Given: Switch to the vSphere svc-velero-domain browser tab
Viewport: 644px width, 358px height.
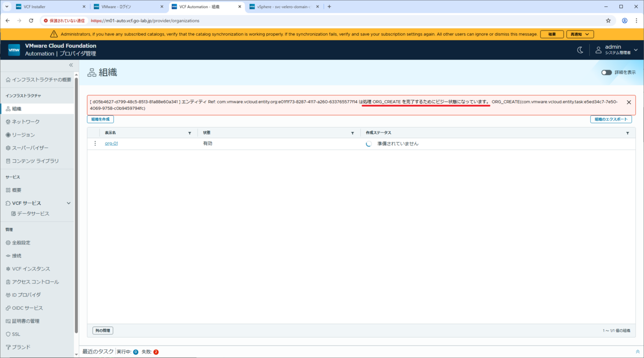Looking at the screenshot, I should [x=284, y=6].
